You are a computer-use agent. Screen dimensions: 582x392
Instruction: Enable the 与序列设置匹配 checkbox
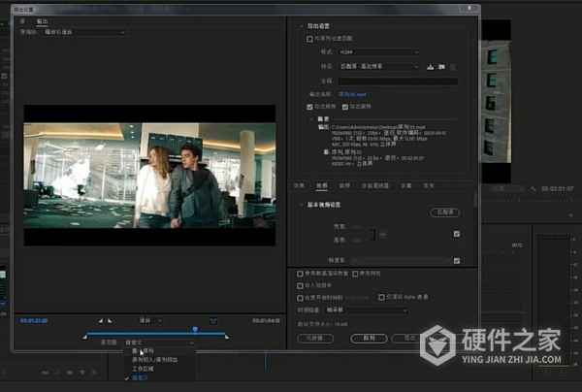308,40
